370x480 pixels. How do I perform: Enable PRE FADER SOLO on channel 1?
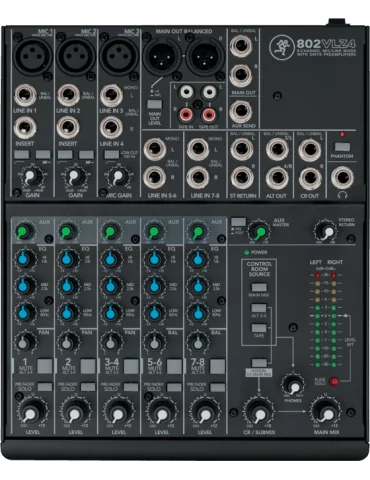coord(45,387)
